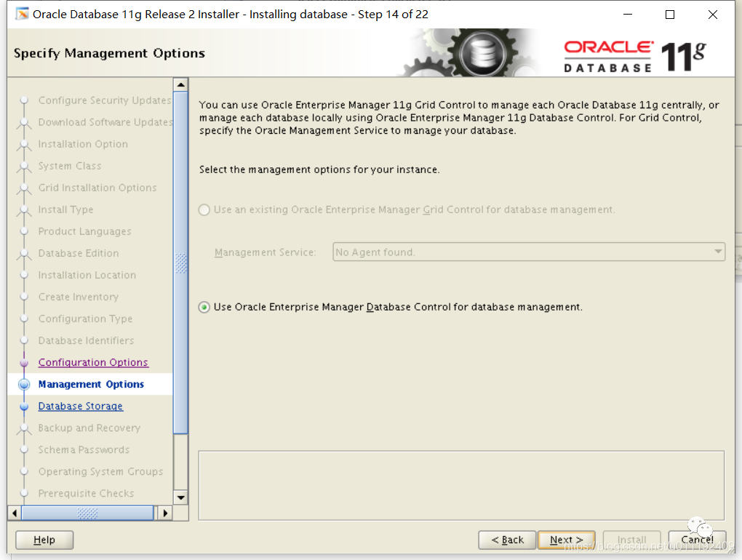The image size is (742, 560).
Task: Click step list scroll right arrow
Action: point(165,513)
